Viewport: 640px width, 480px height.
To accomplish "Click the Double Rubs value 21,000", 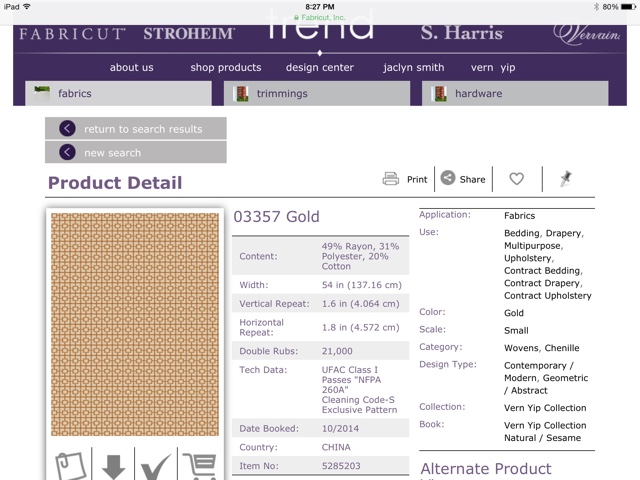I will (x=337, y=351).
